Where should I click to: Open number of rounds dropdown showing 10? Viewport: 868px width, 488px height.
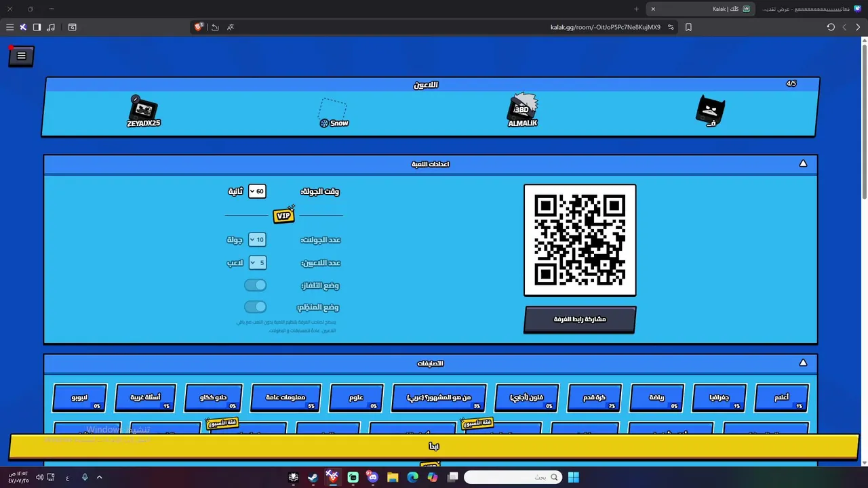pyautogui.click(x=257, y=239)
